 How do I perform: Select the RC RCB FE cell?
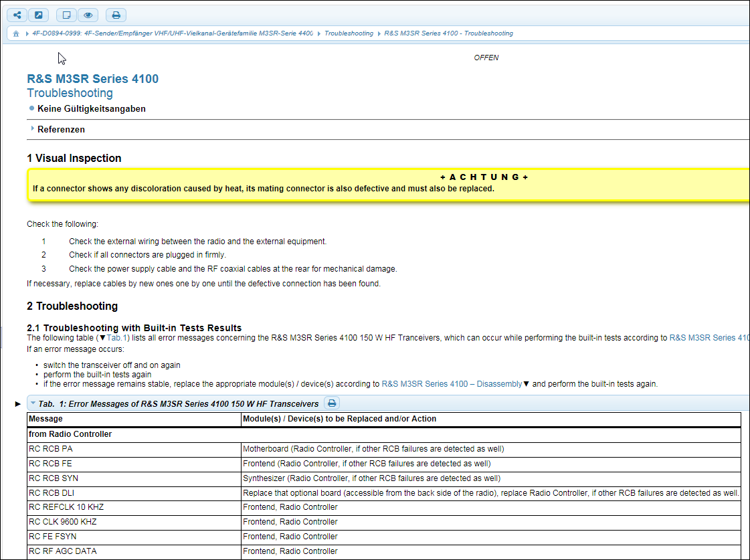(x=134, y=464)
